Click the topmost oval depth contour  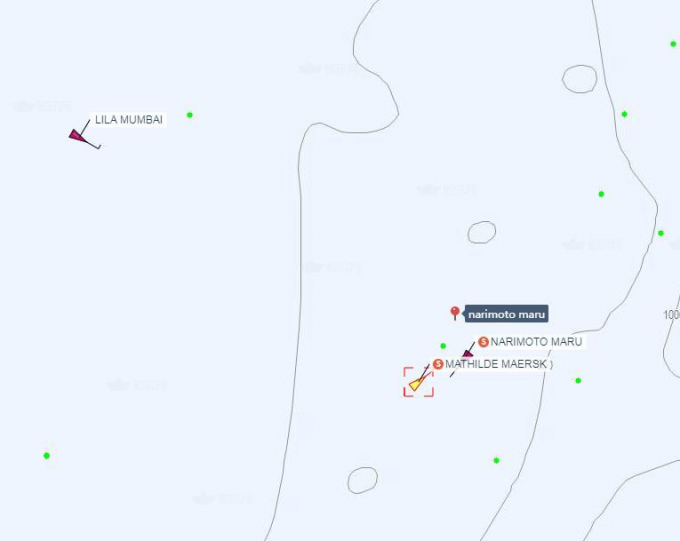pos(579,79)
